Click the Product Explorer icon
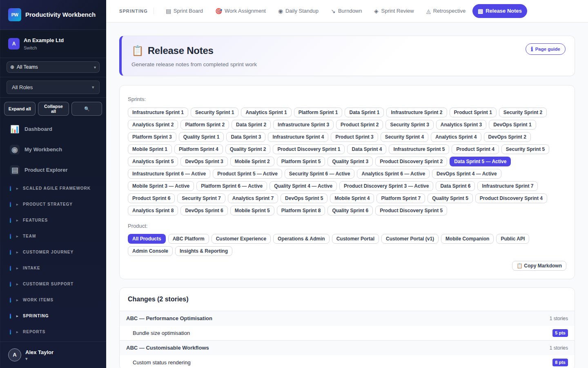Image resolution: width=588 pixels, height=368 pixels. (x=15, y=170)
